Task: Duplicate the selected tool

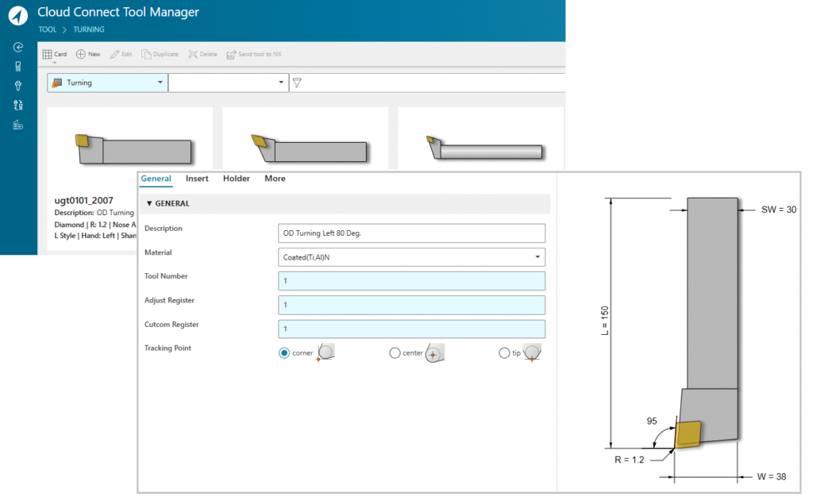Action: point(160,55)
